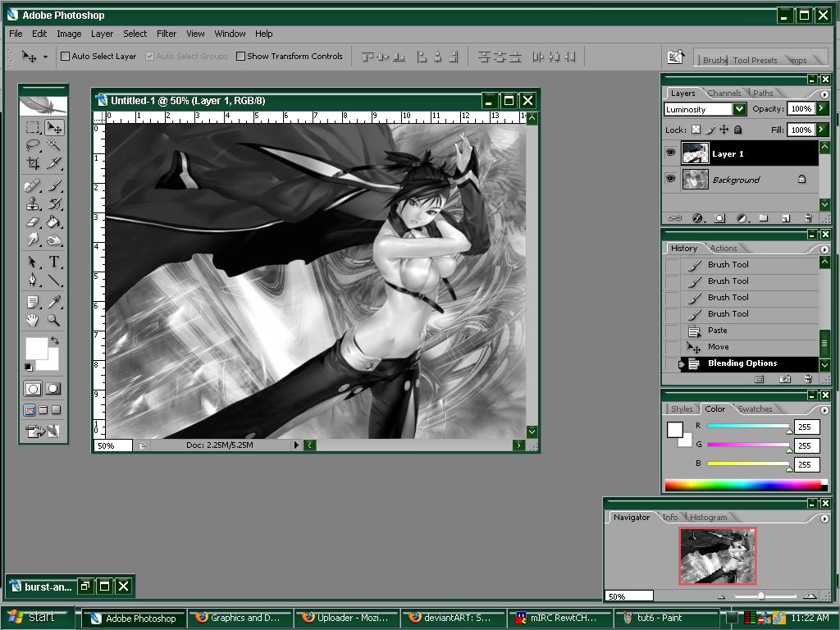Enable Auto Select Layer checkbox
Image resolution: width=840 pixels, height=630 pixels.
(66, 57)
